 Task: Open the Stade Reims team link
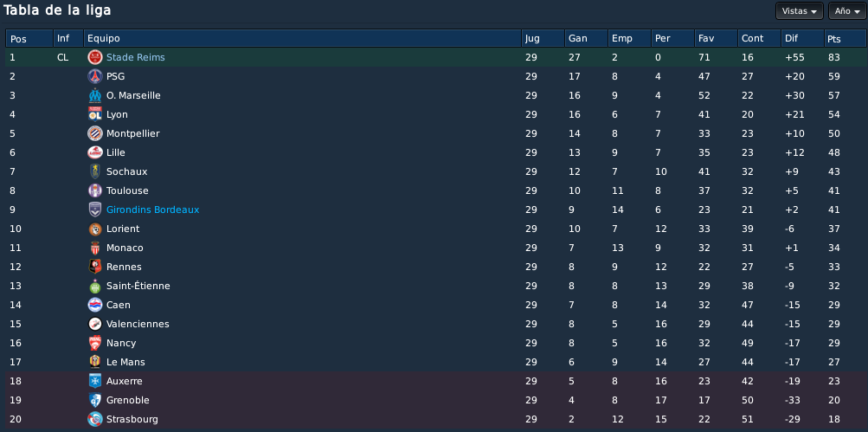(x=136, y=57)
